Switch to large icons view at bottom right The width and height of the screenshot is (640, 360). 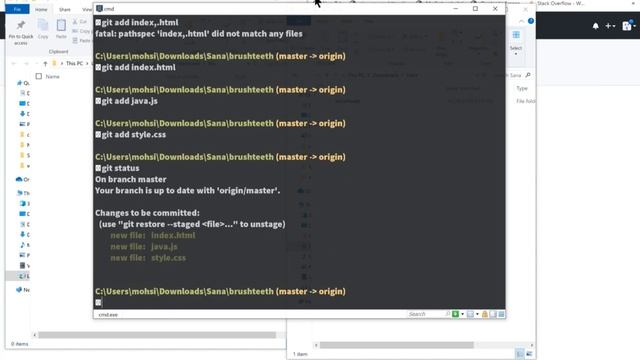click(529, 354)
